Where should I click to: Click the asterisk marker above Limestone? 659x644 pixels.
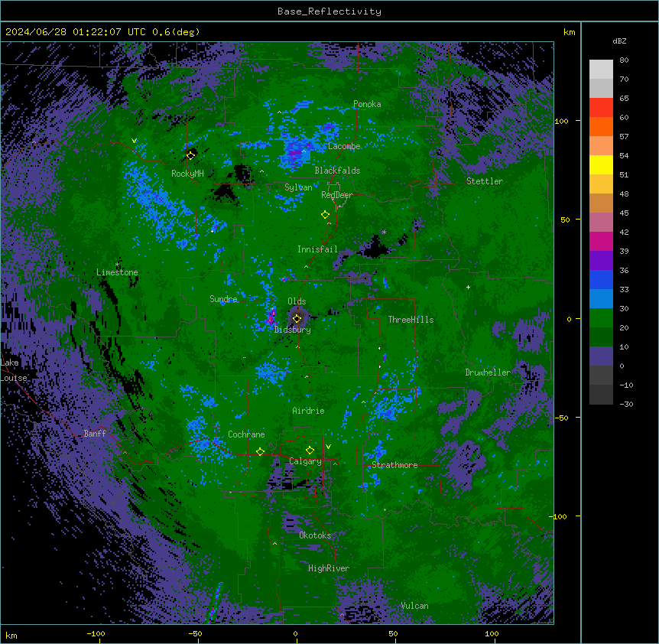click(x=117, y=265)
